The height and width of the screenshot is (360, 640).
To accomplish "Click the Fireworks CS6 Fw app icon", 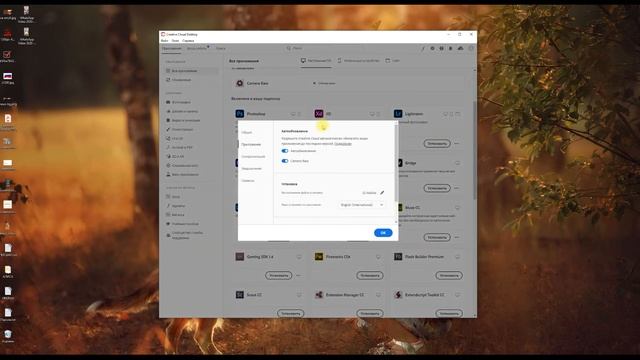I will click(319, 257).
